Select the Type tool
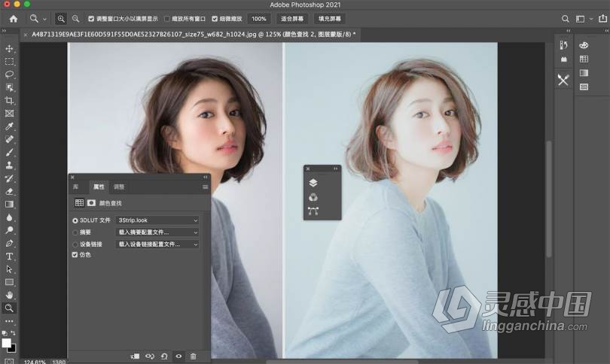 [x=9, y=256]
